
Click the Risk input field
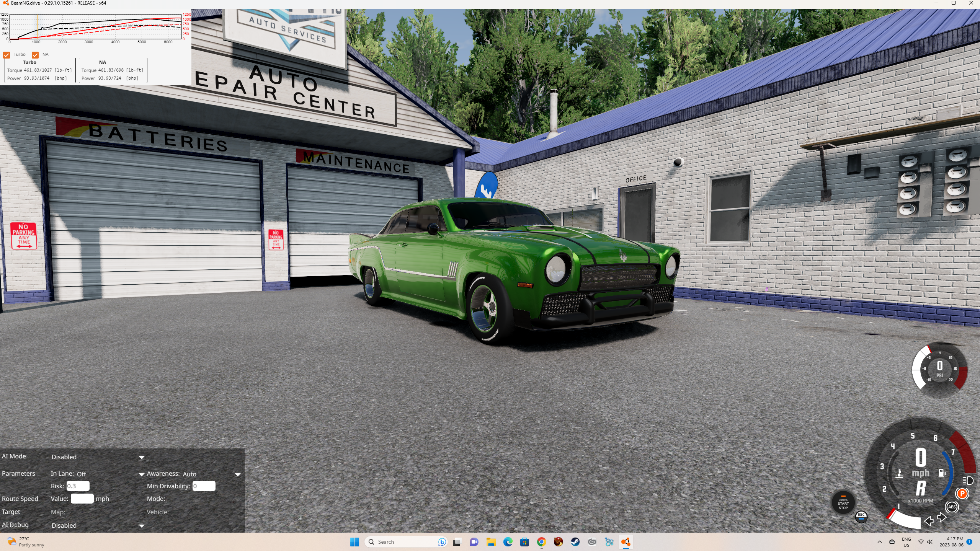(x=78, y=486)
